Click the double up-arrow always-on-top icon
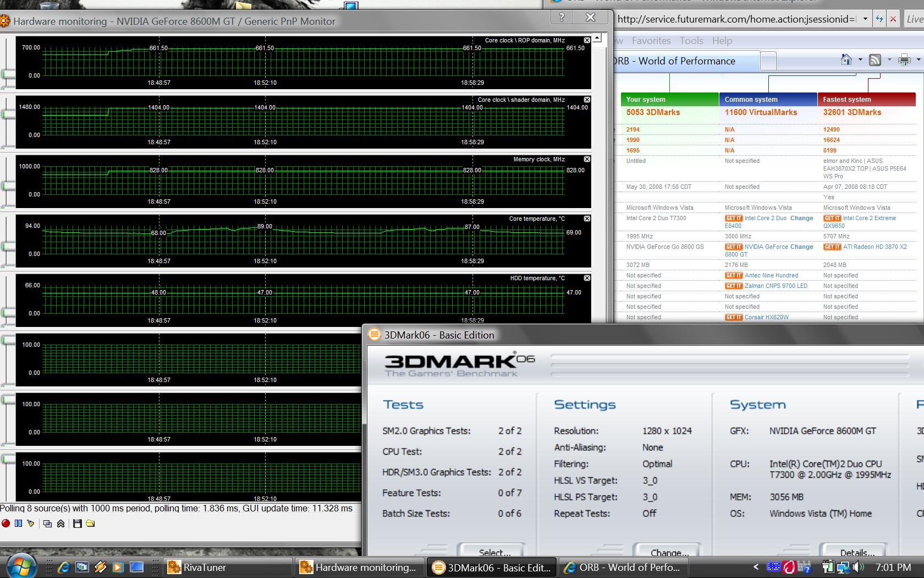The image size is (924, 578). 61,524
